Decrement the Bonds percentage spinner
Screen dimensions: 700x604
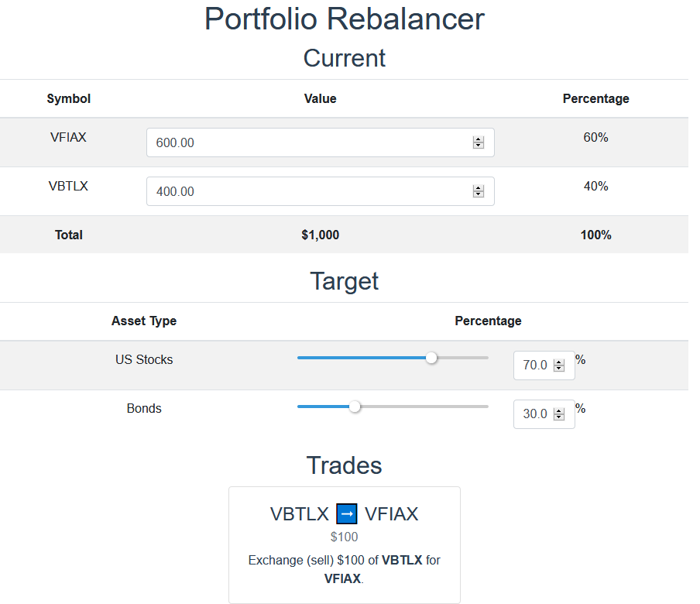(x=558, y=417)
